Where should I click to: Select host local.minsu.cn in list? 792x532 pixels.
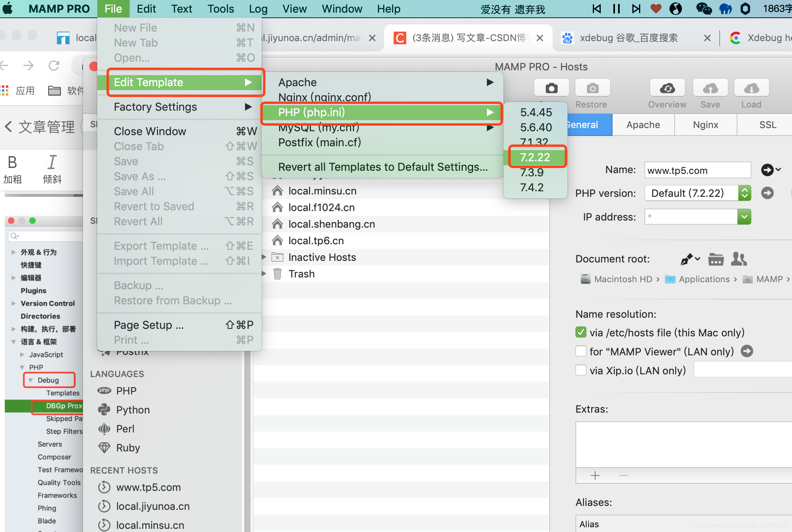[x=322, y=191]
